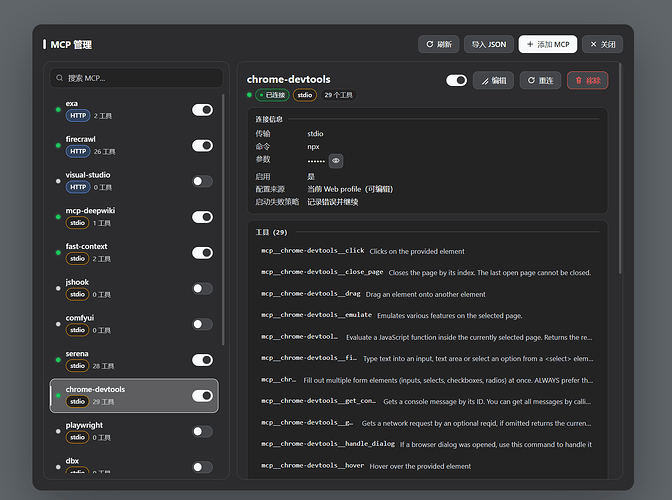
Task: Click mcp__chrome-devtools__emulate tool row
Action: tap(427, 315)
